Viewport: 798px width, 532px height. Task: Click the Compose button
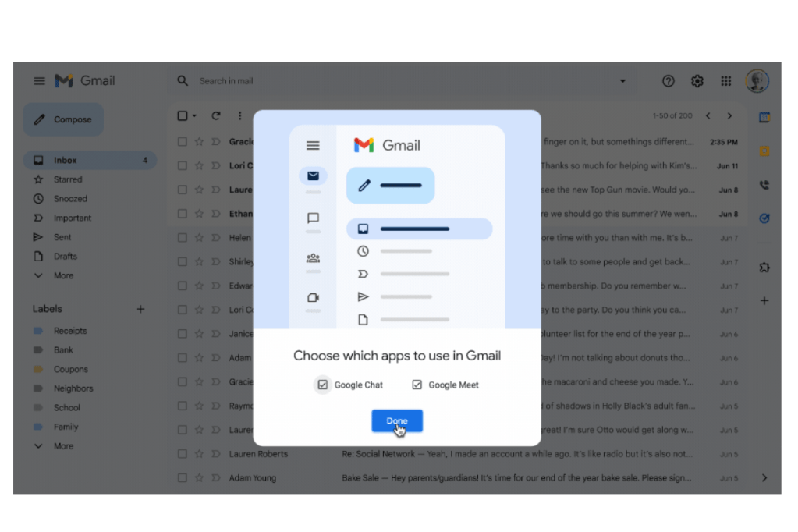click(x=63, y=119)
